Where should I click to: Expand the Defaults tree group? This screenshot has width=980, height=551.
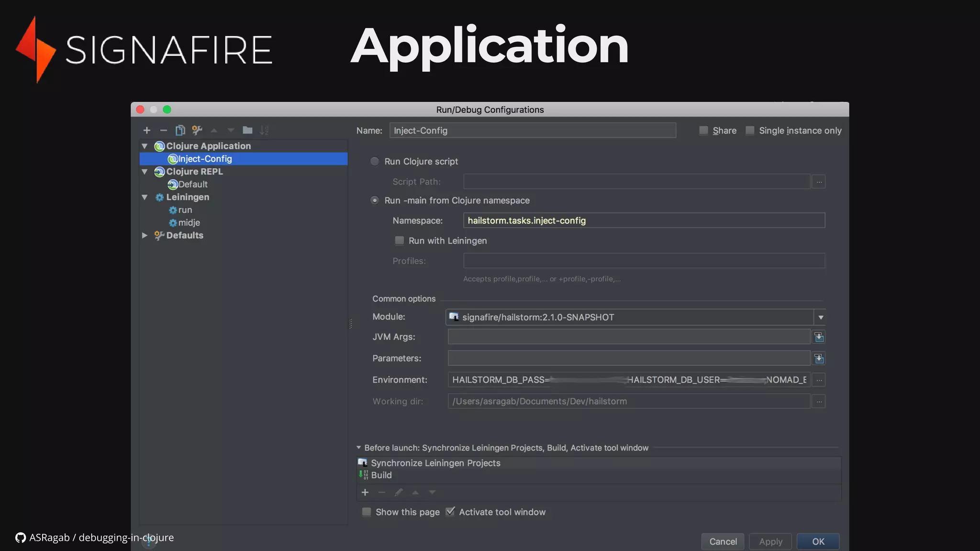click(145, 235)
